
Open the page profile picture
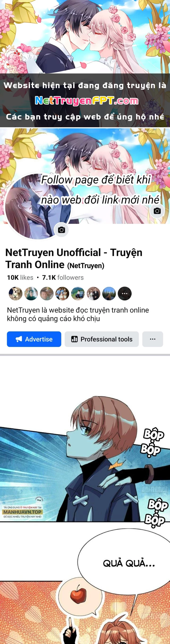(x=38, y=206)
